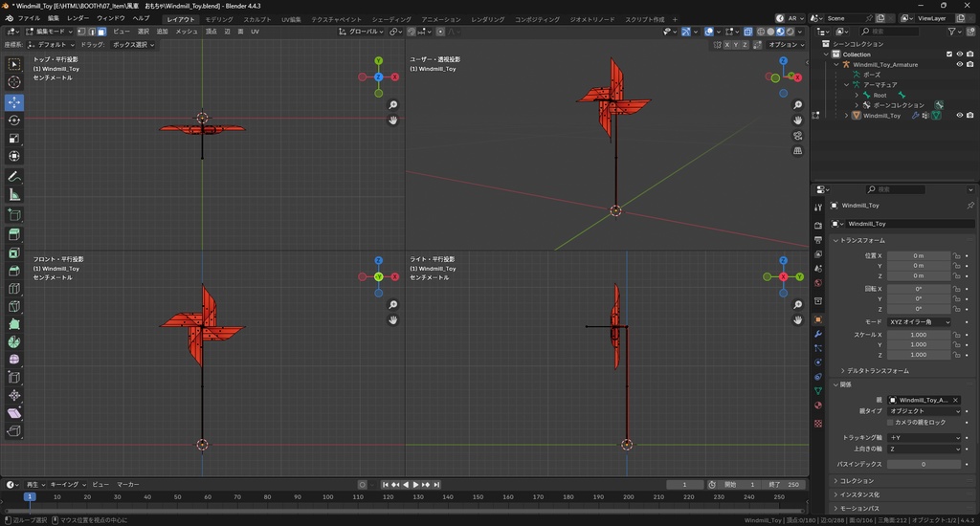Image resolution: width=980 pixels, height=526 pixels.
Task: Click the camera view icon in perspective viewport
Action: pos(797,136)
